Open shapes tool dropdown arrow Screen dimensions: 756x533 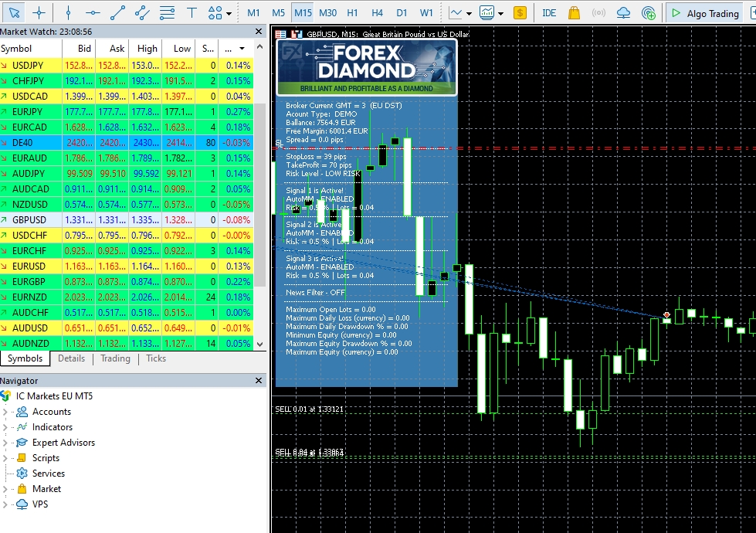(x=229, y=14)
